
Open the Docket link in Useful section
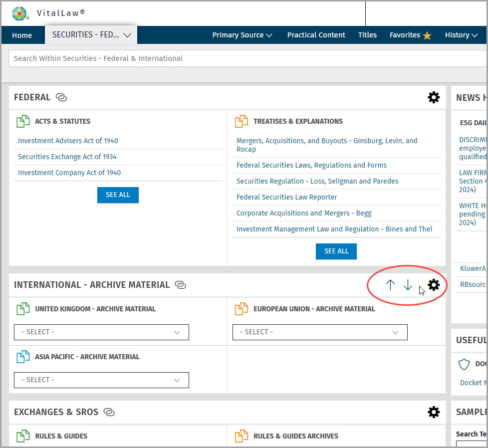click(474, 383)
